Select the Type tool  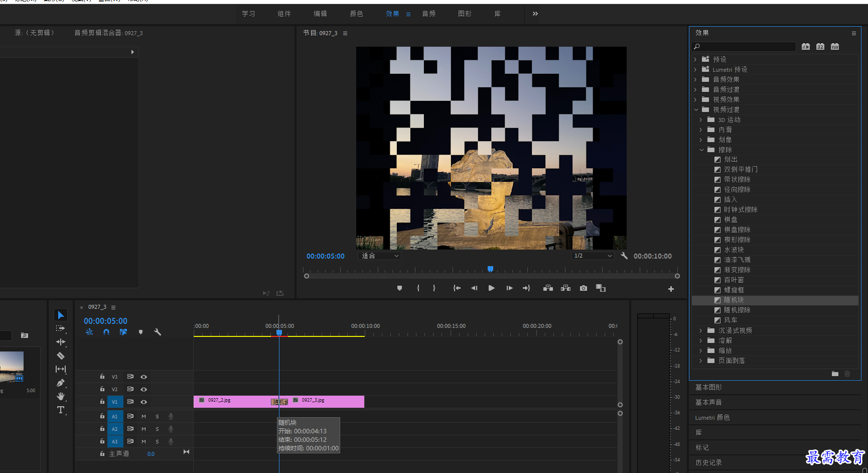(x=61, y=410)
